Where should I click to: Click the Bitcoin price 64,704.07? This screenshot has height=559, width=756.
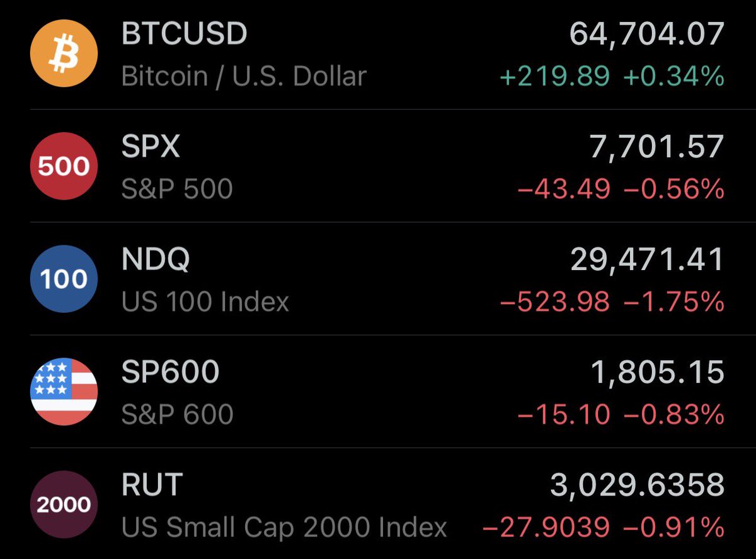[x=647, y=35]
